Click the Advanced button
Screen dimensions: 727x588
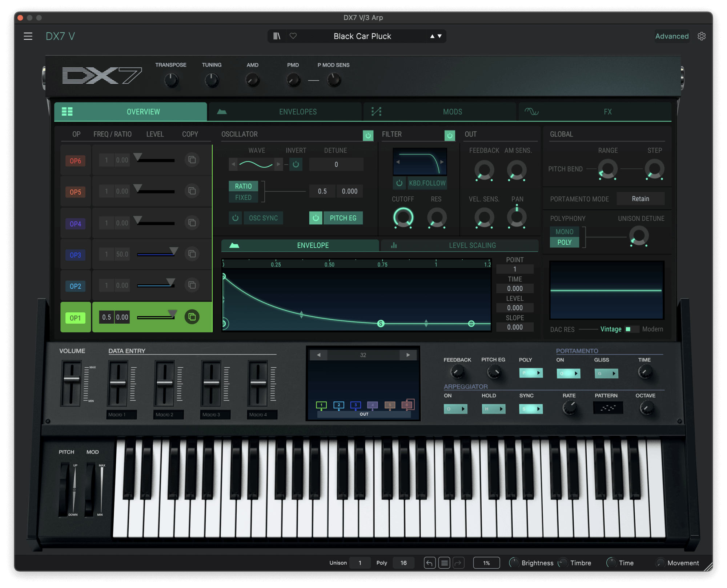pyautogui.click(x=672, y=36)
